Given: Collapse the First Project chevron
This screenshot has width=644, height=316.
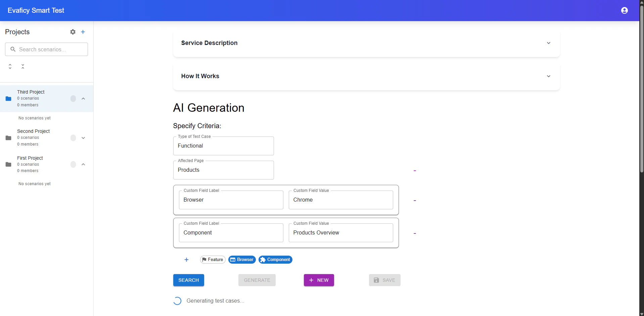Looking at the screenshot, I should click(x=83, y=164).
